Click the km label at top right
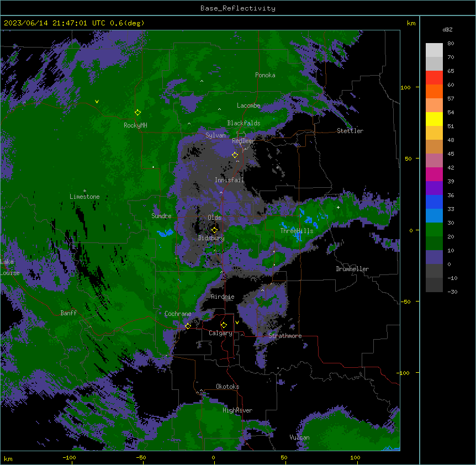 pos(411,23)
